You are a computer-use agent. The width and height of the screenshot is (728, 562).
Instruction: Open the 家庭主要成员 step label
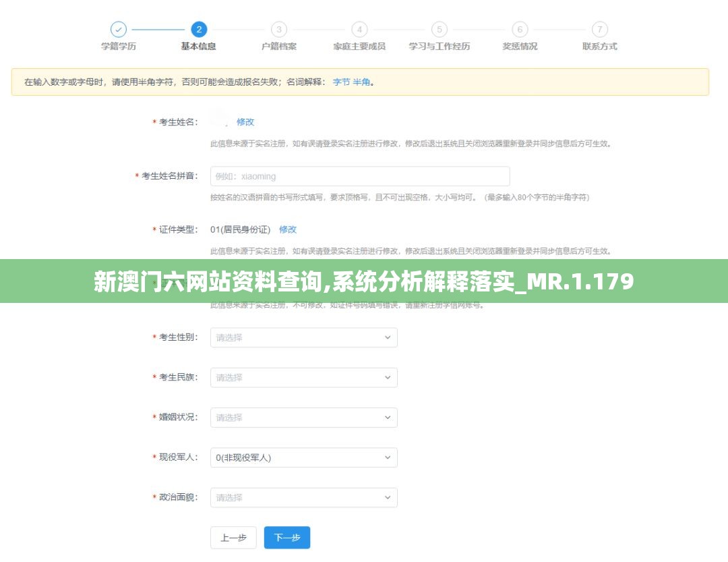click(x=359, y=47)
